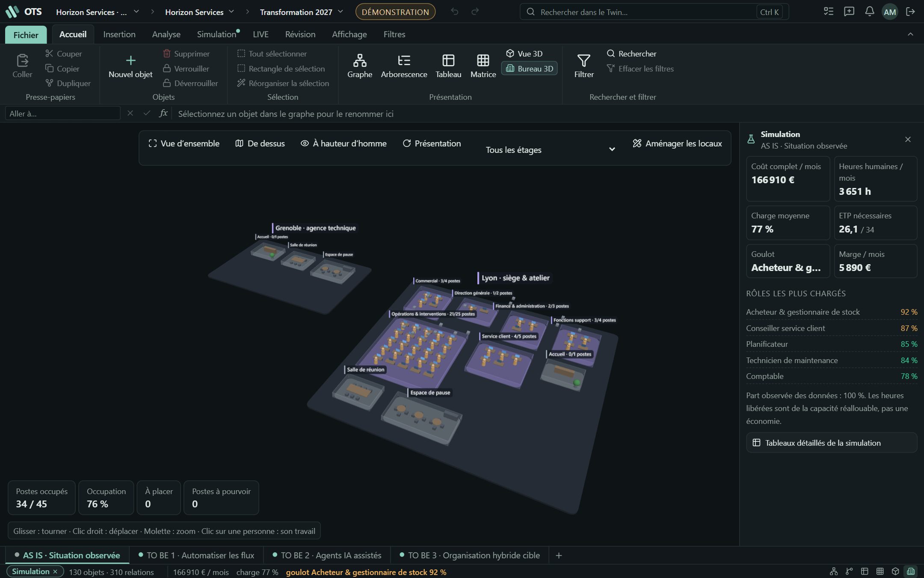Click the Filtrer funnel icon
This screenshot has width=924, height=578.
pos(583,60)
